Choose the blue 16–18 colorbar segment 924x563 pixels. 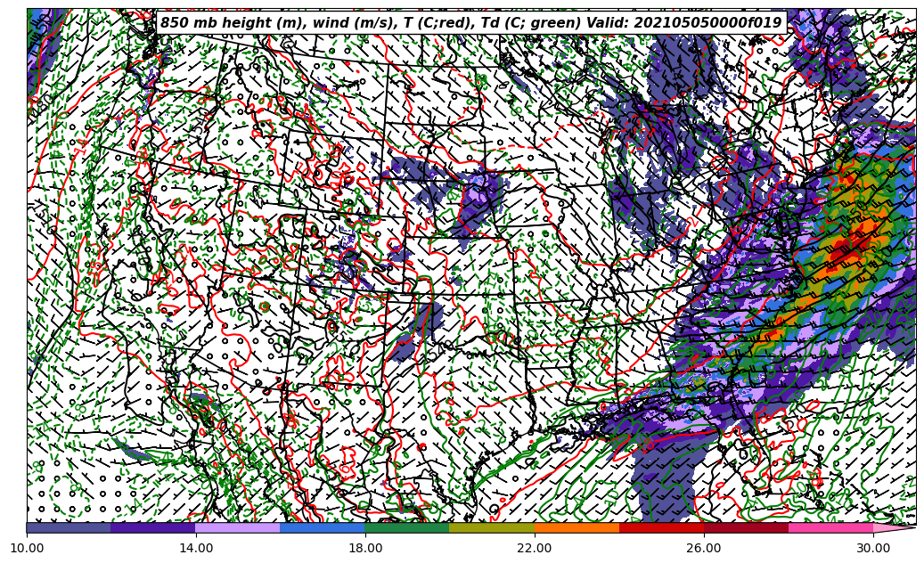[x=323, y=527]
